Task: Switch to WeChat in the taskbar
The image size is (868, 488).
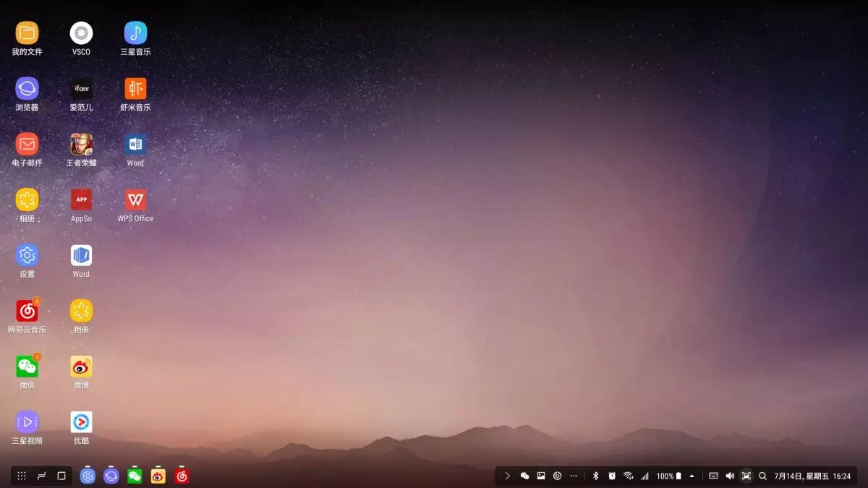Action: 135,476
